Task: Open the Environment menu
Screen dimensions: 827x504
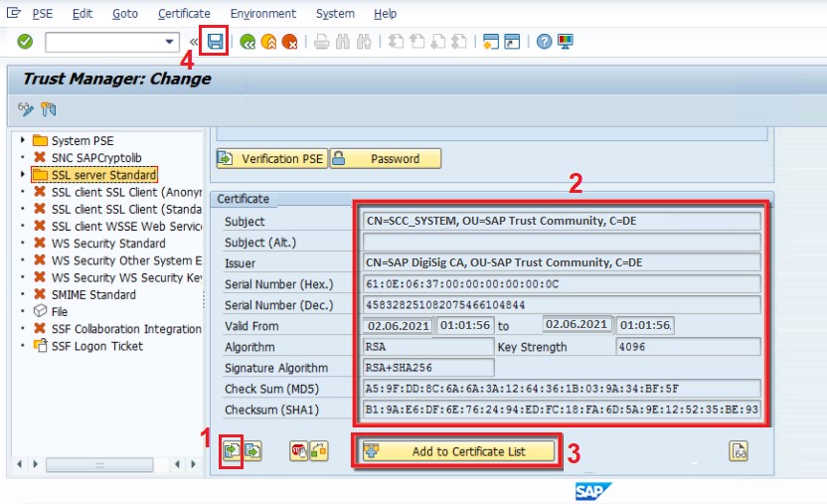Action: click(263, 14)
